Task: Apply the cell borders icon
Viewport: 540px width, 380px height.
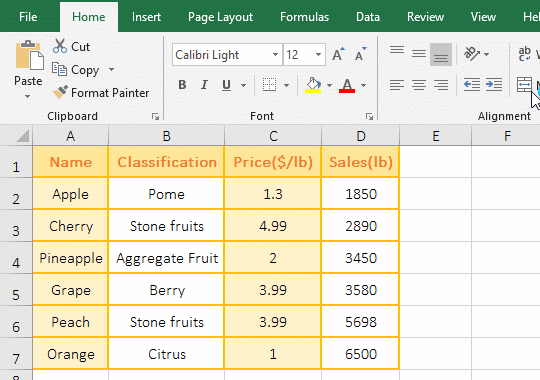Action: (269, 85)
